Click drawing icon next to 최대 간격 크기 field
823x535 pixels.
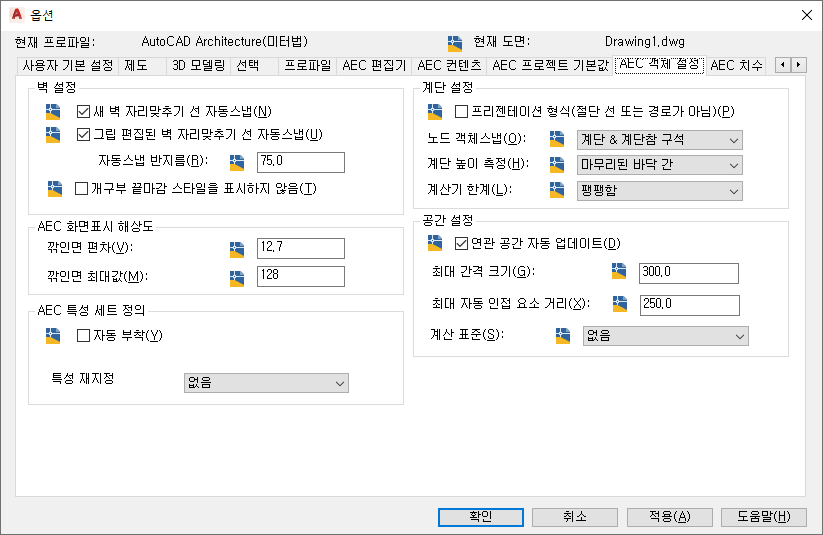pos(619,271)
